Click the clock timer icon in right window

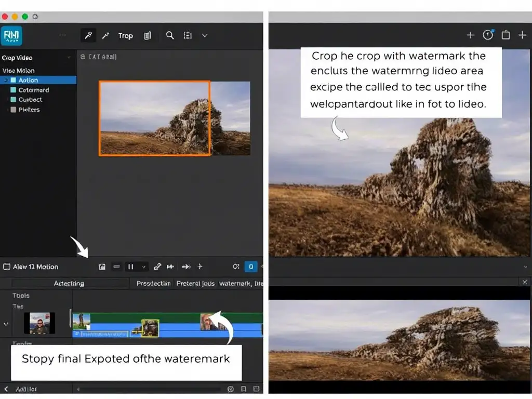click(488, 35)
